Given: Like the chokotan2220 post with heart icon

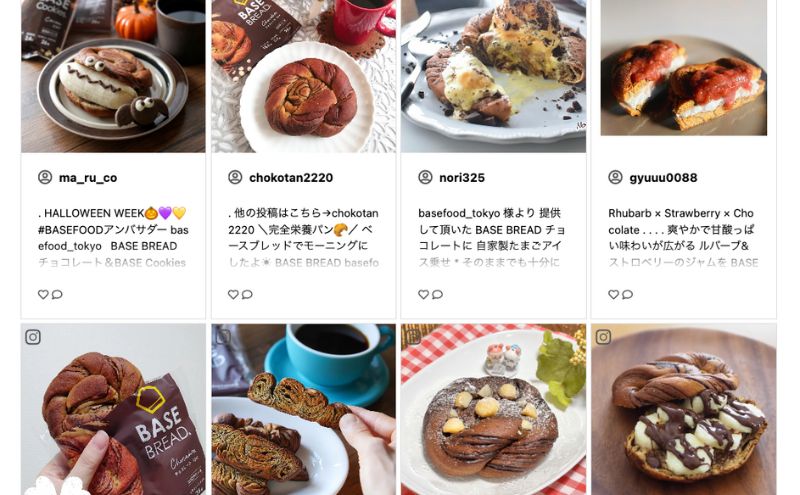Looking at the screenshot, I should [x=233, y=294].
